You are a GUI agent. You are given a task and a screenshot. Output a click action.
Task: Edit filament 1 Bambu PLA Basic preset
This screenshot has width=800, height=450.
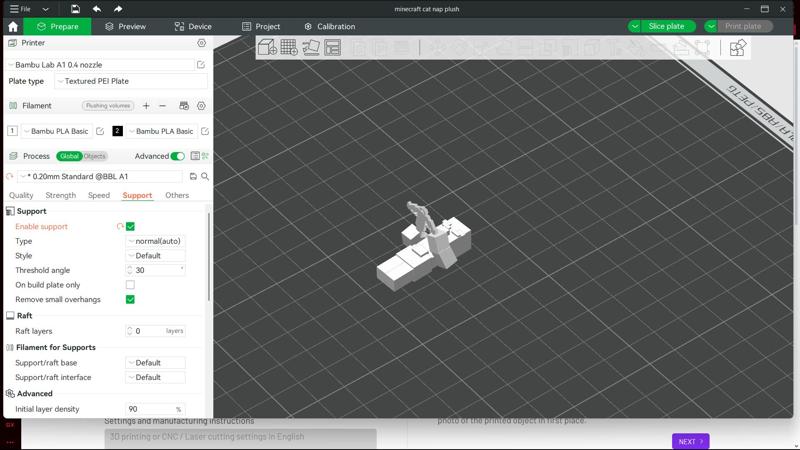[100, 131]
